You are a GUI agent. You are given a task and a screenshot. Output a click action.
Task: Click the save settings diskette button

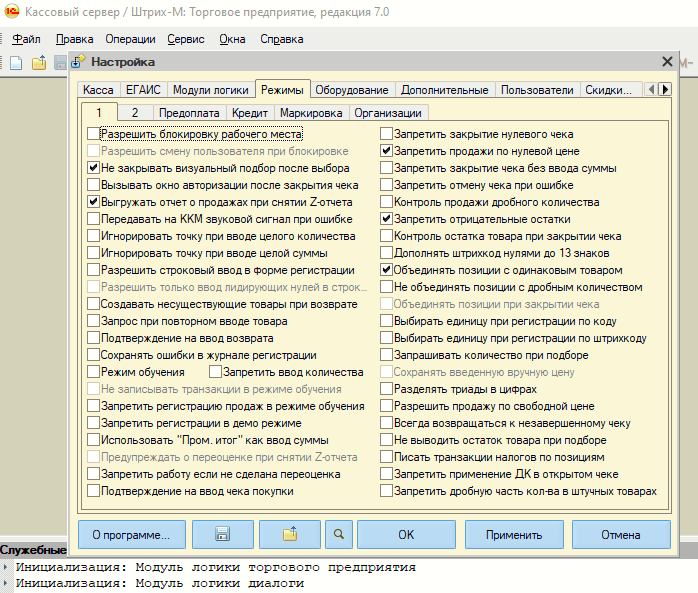point(222,535)
